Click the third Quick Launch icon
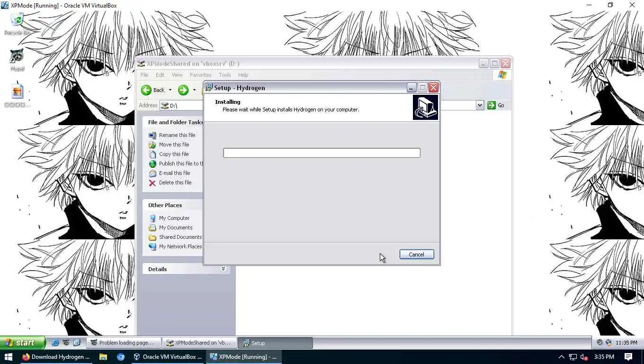The image size is (644, 364). pos(77,343)
